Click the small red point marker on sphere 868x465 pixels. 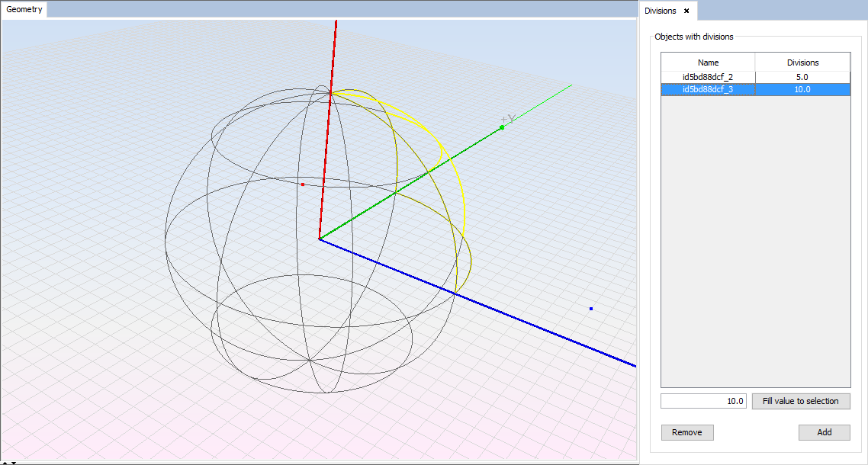pos(303,184)
